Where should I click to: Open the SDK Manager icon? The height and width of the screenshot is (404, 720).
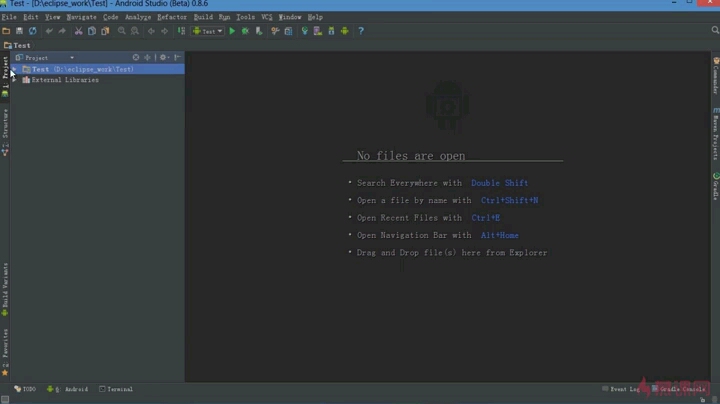331,31
